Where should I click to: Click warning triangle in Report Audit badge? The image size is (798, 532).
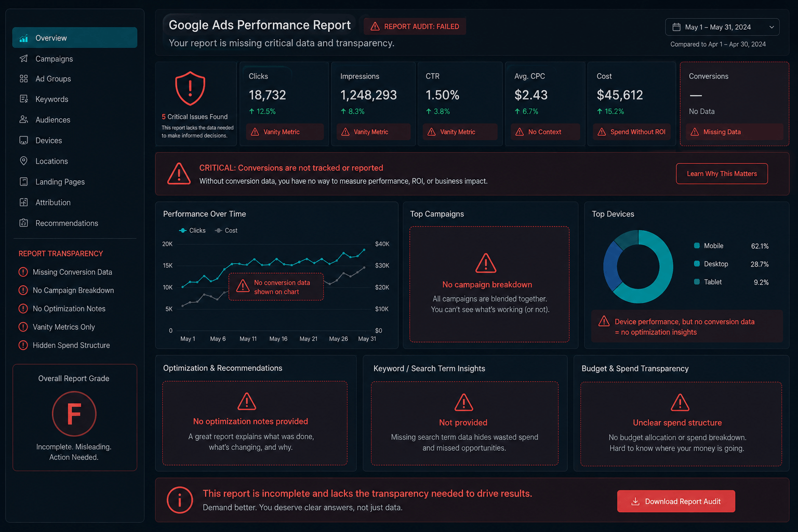375,26
